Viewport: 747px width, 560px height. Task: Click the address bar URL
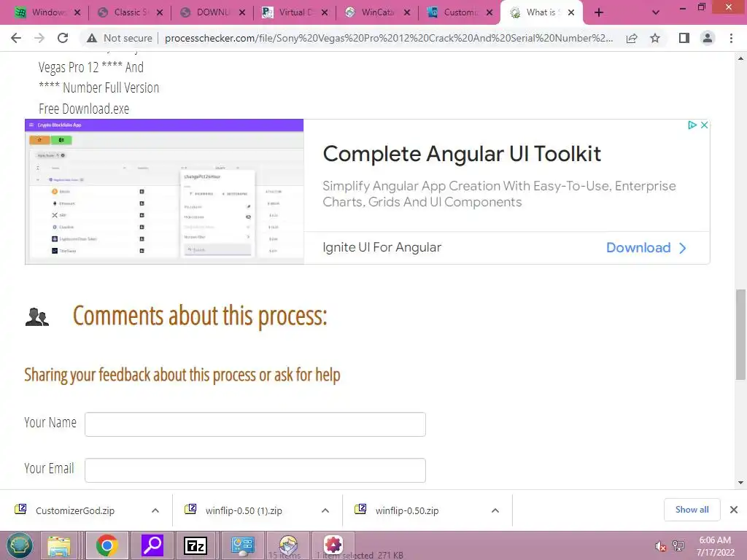(389, 38)
